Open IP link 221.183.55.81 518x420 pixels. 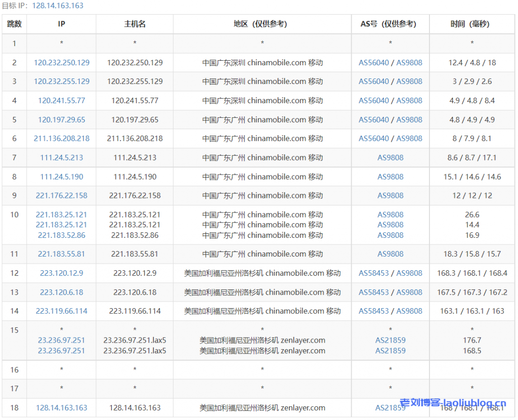tap(62, 254)
